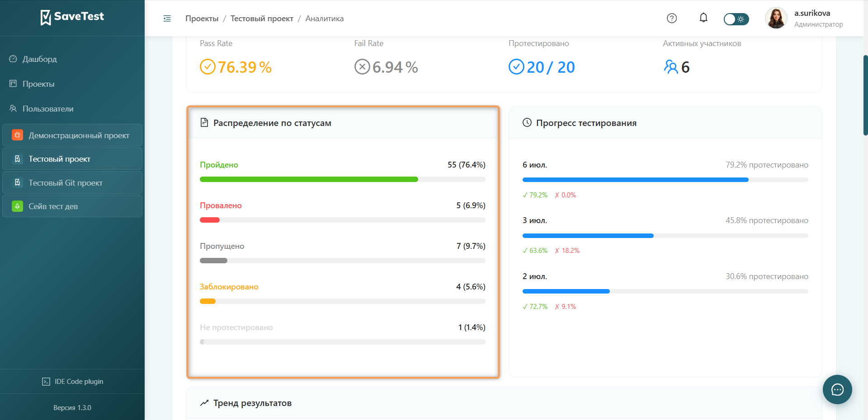Click the Провалено status label
Screen dimensions: 868x420
221,205
